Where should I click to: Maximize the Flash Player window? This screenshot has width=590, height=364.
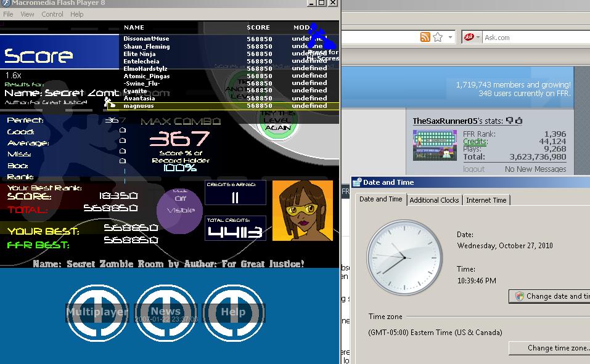coord(322,3)
